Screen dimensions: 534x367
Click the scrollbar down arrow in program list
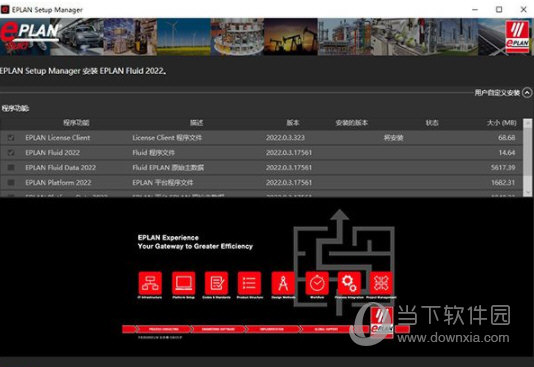tap(528, 192)
